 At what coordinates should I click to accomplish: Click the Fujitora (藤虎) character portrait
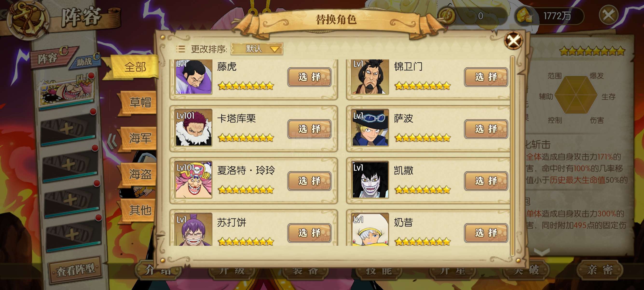pyautogui.click(x=193, y=77)
